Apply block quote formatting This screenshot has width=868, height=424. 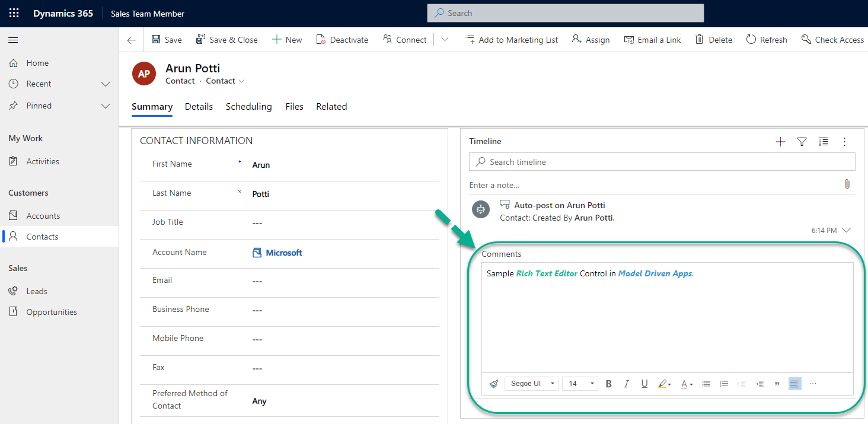click(777, 384)
